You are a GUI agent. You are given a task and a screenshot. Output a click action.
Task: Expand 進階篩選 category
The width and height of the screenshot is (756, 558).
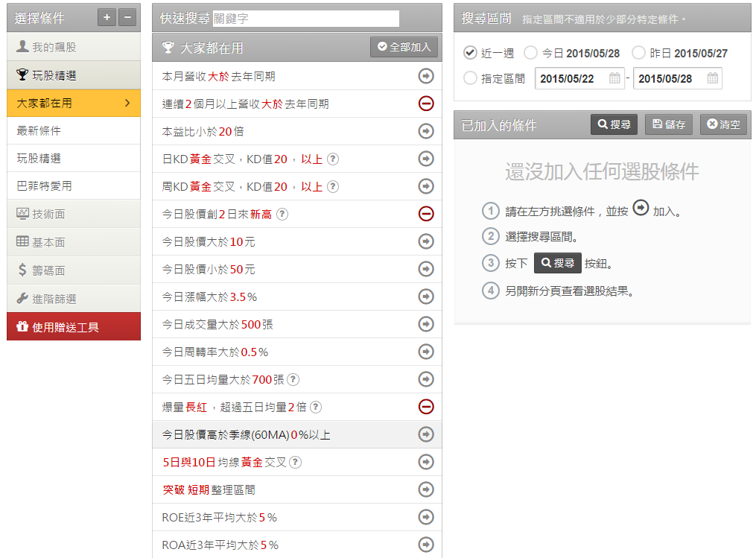[74, 299]
